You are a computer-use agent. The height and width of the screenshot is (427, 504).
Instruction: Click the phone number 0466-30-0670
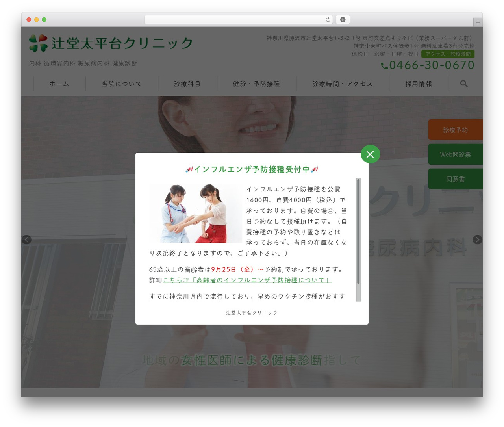pyautogui.click(x=432, y=65)
